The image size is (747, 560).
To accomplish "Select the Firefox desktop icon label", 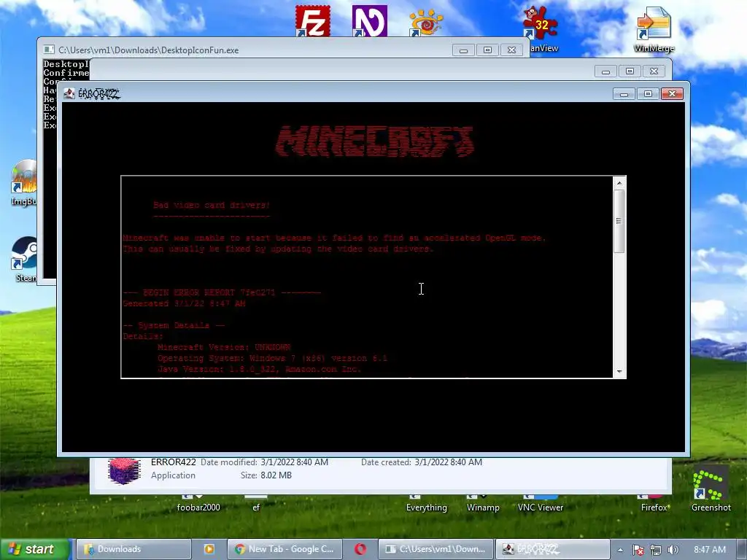I will 654,507.
